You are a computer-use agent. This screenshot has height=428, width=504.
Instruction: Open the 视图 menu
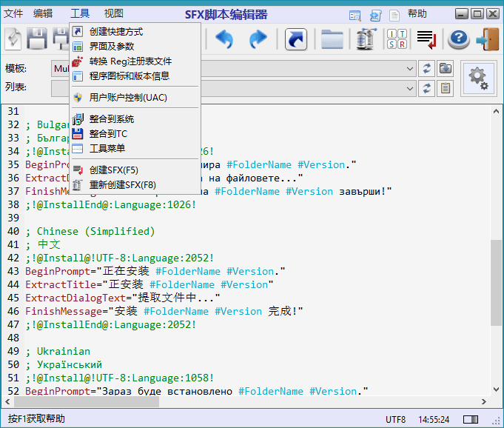coord(113,13)
